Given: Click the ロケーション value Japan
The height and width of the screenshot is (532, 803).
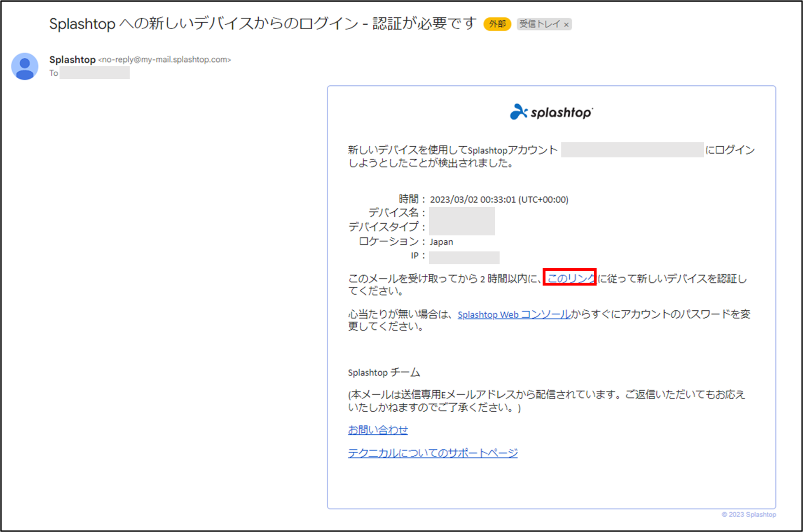Looking at the screenshot, I should point(441,242).
